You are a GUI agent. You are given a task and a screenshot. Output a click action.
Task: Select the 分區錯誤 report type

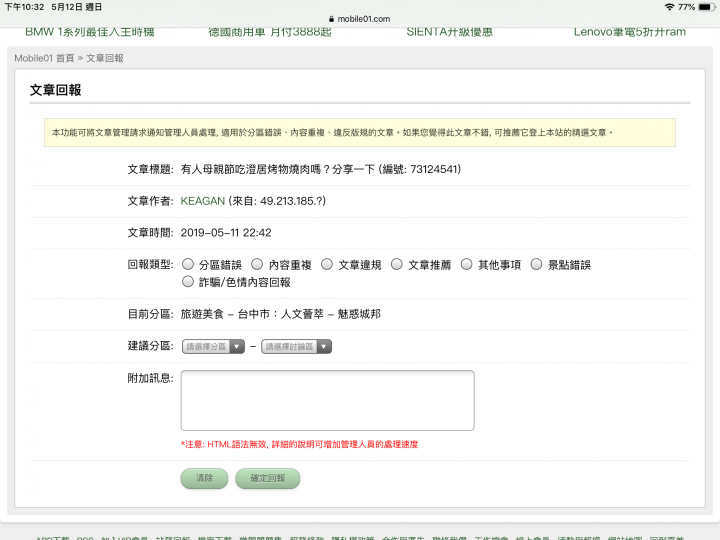click(x=188, y=264)
